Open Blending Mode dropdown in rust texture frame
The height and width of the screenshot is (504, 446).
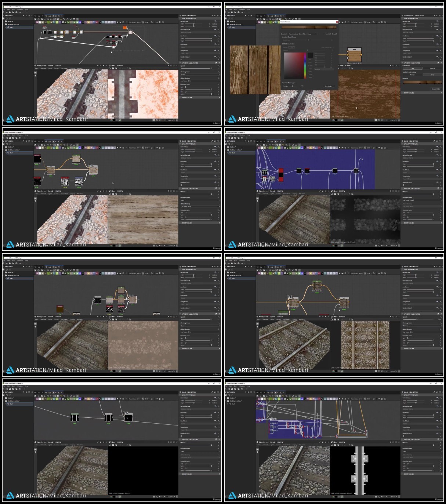200,75
